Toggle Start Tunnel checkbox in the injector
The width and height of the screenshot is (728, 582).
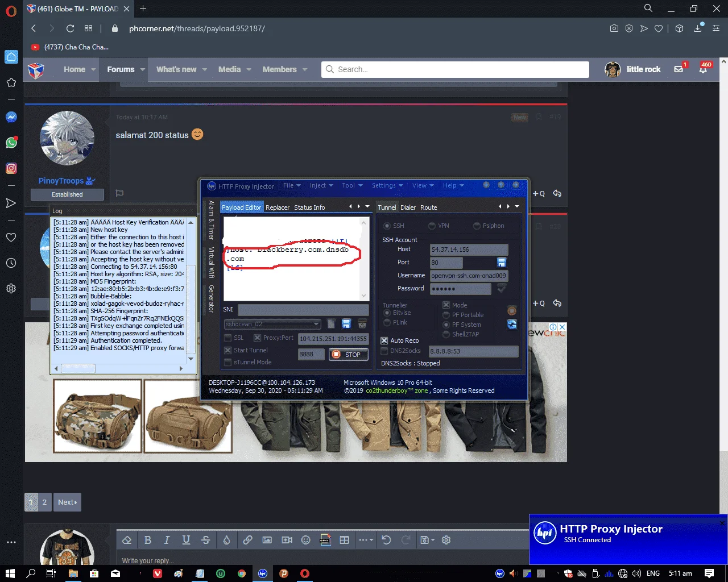point(228,350)
